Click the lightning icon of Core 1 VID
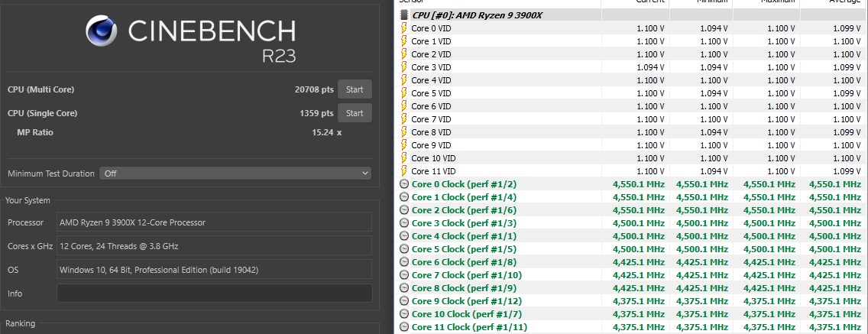The height and width of the screenshot is (334, 868). 403,41
